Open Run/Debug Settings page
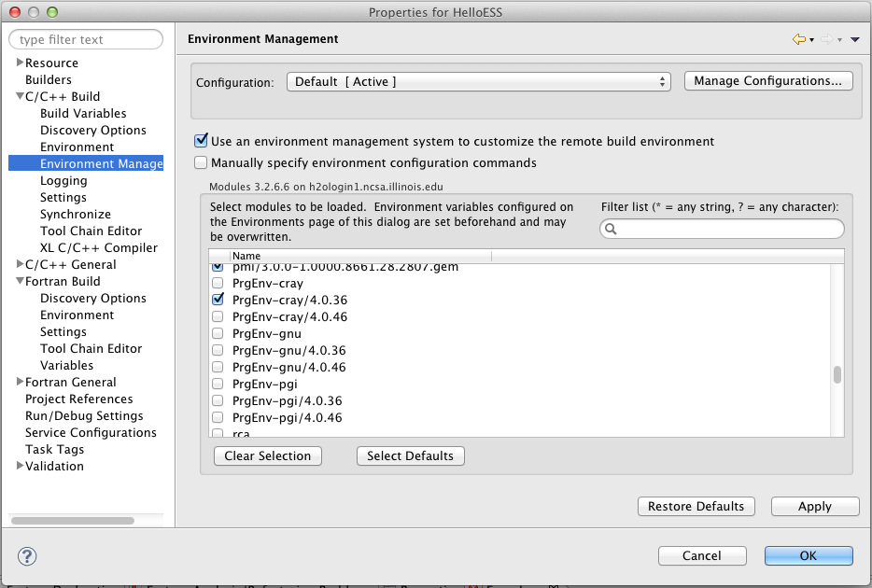This screenshot has width=872, height=588. coord(84,416)
